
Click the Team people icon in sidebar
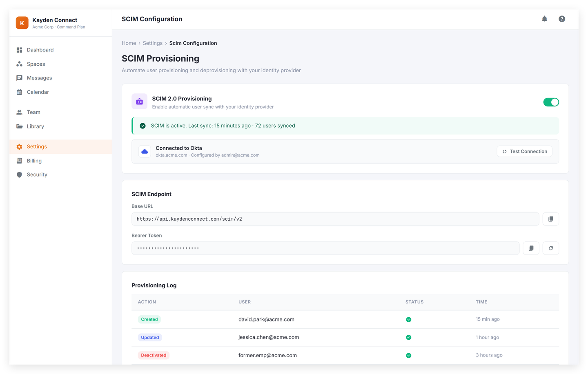tap(19, 112)
